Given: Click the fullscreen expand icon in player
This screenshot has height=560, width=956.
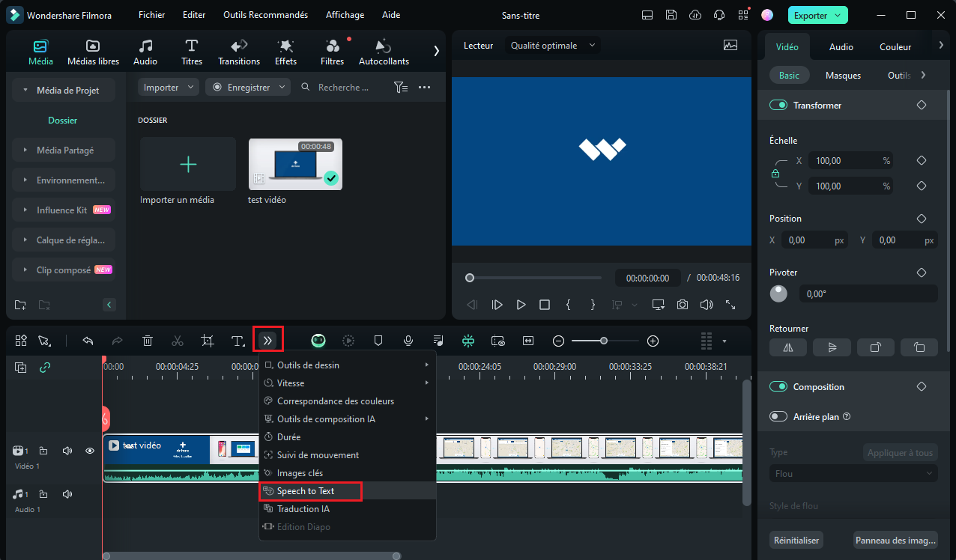Looking at the screenshot, I should [x=730, y=305].
